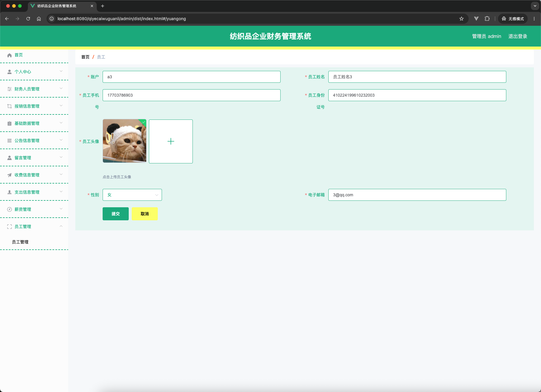Open the browser three-dot menu

point(534,19)
